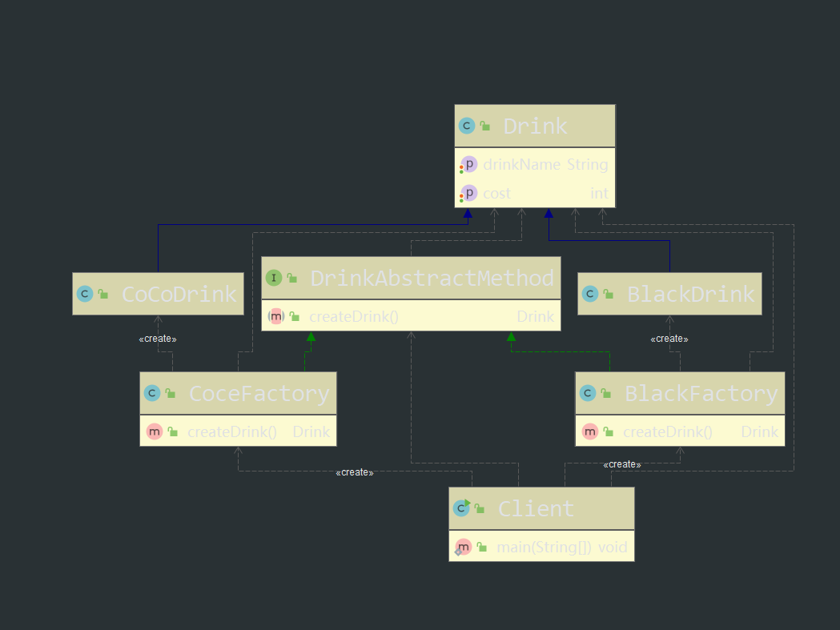Screen dimensions: 840x630
Task: Click the property icon beside drinkName
Action: pos(468,164)
